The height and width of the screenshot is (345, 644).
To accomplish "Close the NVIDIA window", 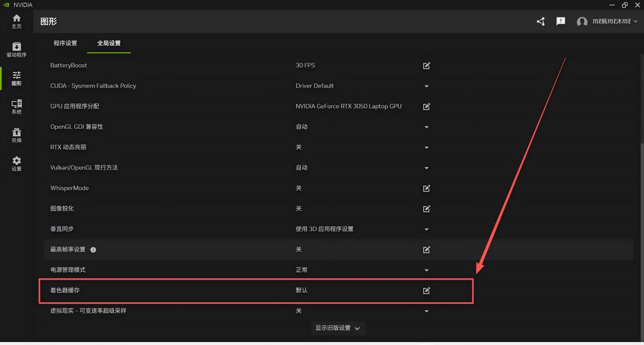I will pos(637,5).
